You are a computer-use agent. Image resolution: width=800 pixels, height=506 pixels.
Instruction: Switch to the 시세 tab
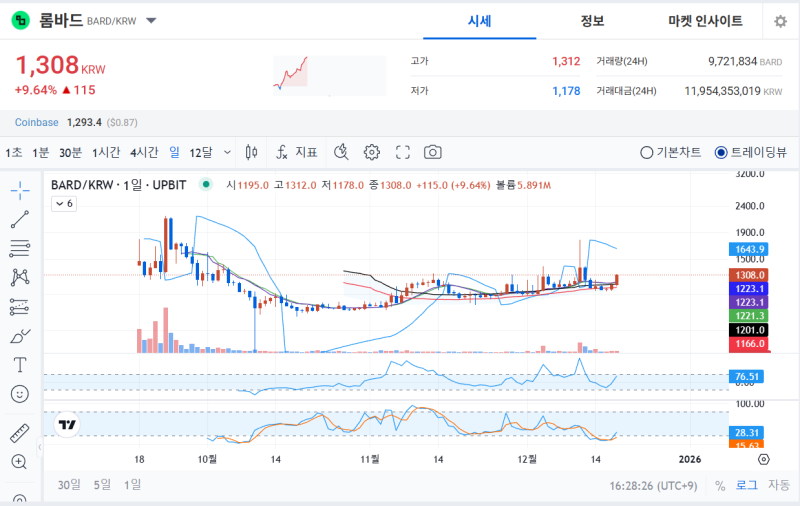tap(480, 21)
